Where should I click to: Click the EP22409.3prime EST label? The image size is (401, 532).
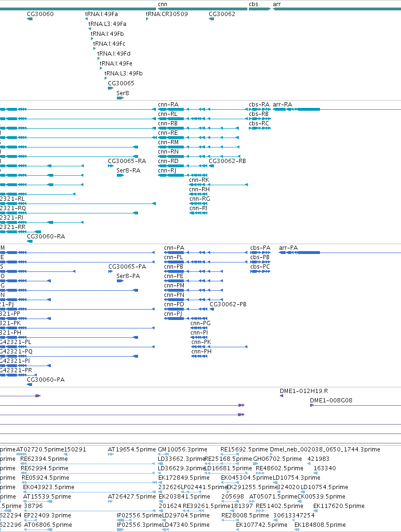pyautogui.click(x=48, y=516)
